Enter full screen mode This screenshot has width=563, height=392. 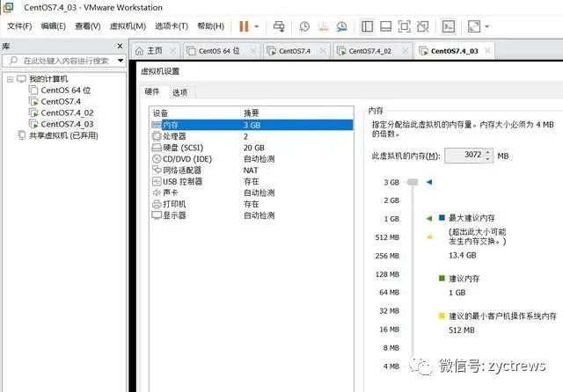pyautogui.click(x=405, y=26)
